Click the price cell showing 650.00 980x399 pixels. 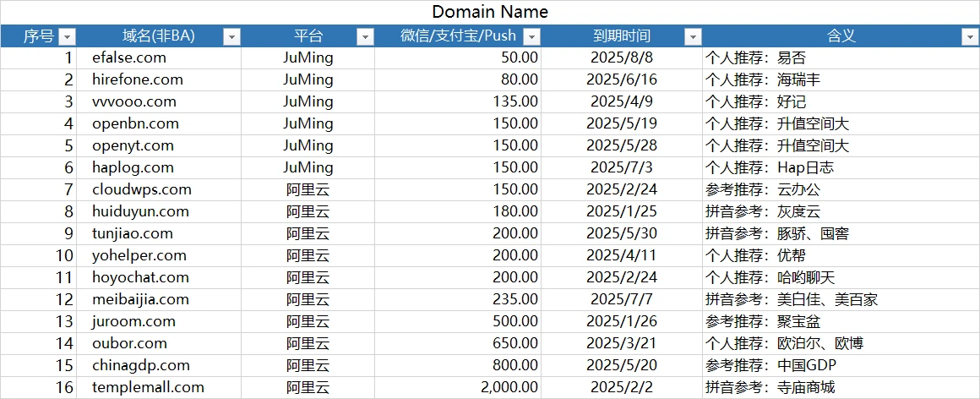(x=515, y=343)
